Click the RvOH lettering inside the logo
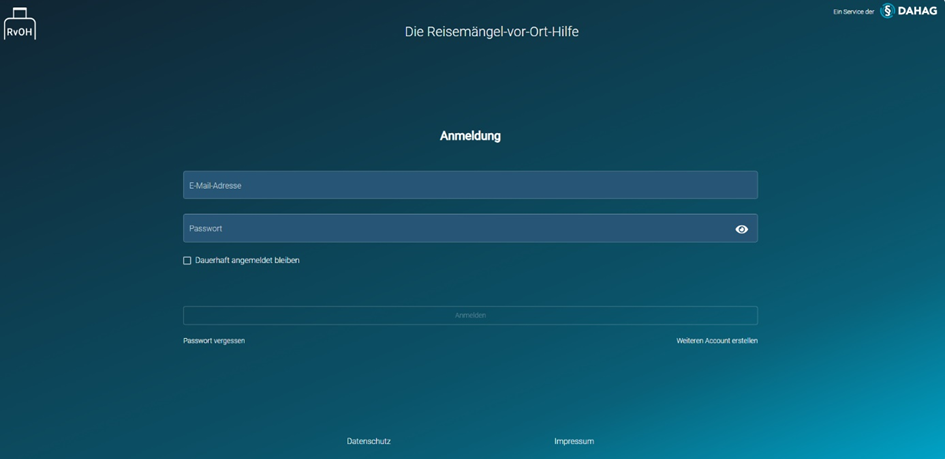This screenshot has height=459, width=945. click(20, 31)
